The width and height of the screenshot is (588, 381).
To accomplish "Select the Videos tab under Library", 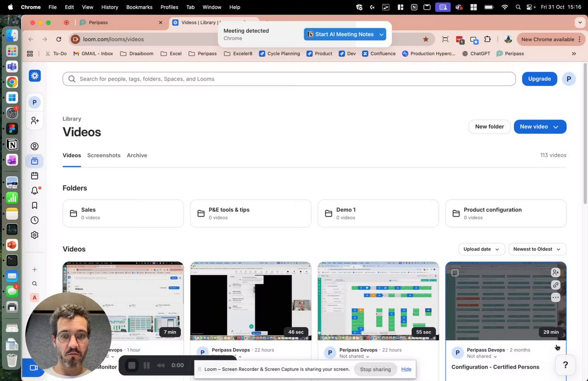I will click(72, 155).
